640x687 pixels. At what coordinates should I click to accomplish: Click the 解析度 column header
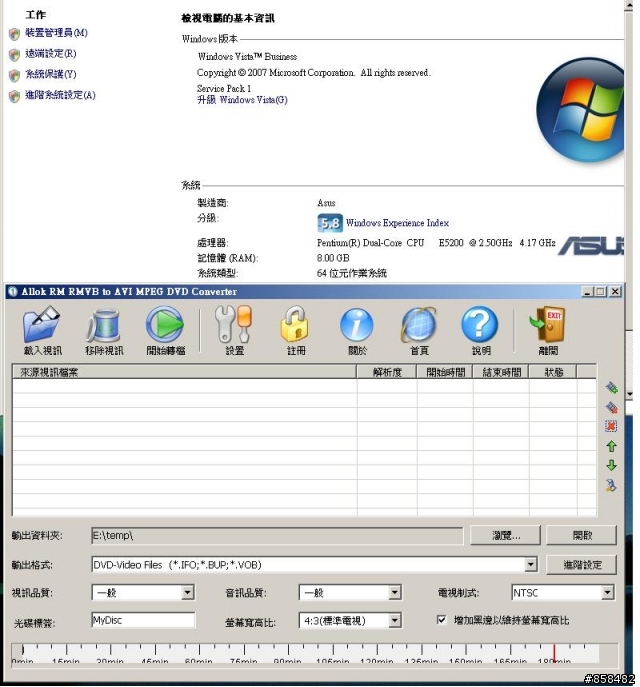(387, 372)
